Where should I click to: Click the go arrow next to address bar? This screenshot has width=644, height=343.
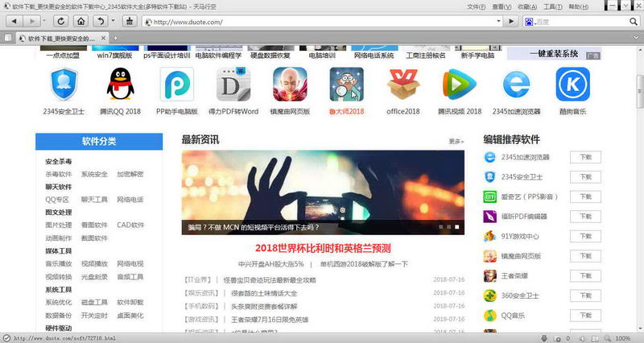(511, 22)
